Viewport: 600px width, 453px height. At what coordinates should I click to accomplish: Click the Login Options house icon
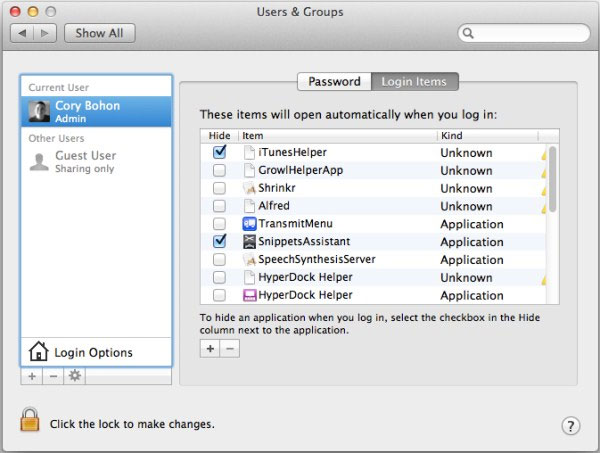(38, 351)
